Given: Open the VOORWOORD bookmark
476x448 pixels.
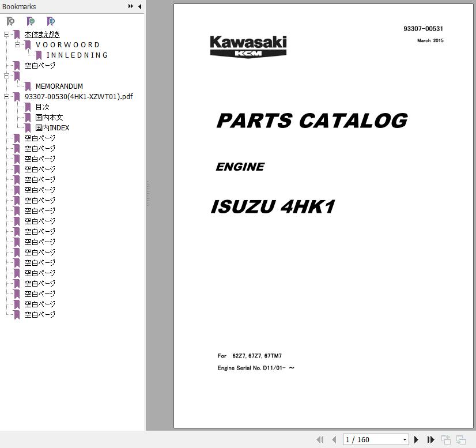Looking at the screenshot, I should click(67, 44).
